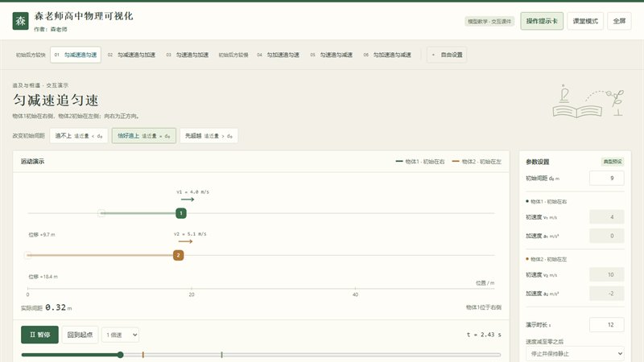Viewport: 644px width, 362px height.
Task: Open the 操作提示卡 tips card
Action: (542, 21)
